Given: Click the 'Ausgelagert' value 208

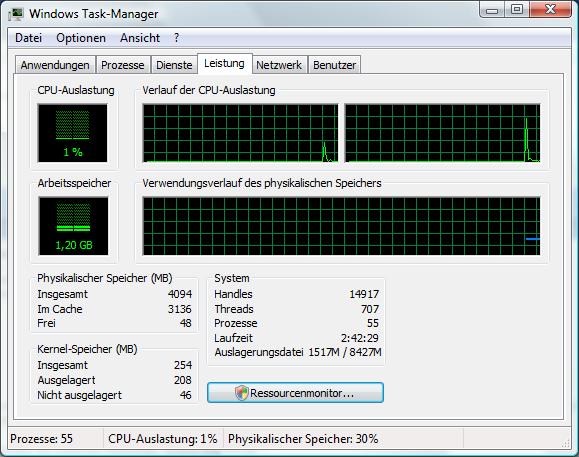Looking at the screenshot, I should (183, 380).
